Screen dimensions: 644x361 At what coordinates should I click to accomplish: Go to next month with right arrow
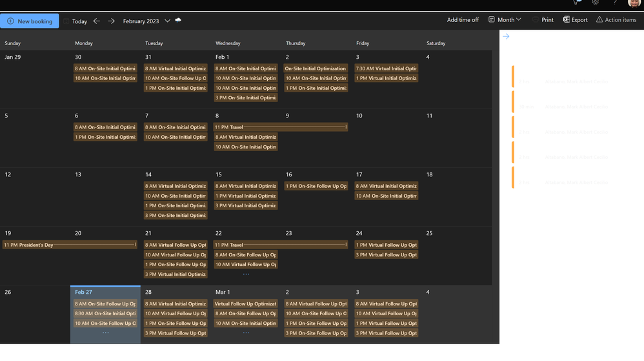pos(111,21)
